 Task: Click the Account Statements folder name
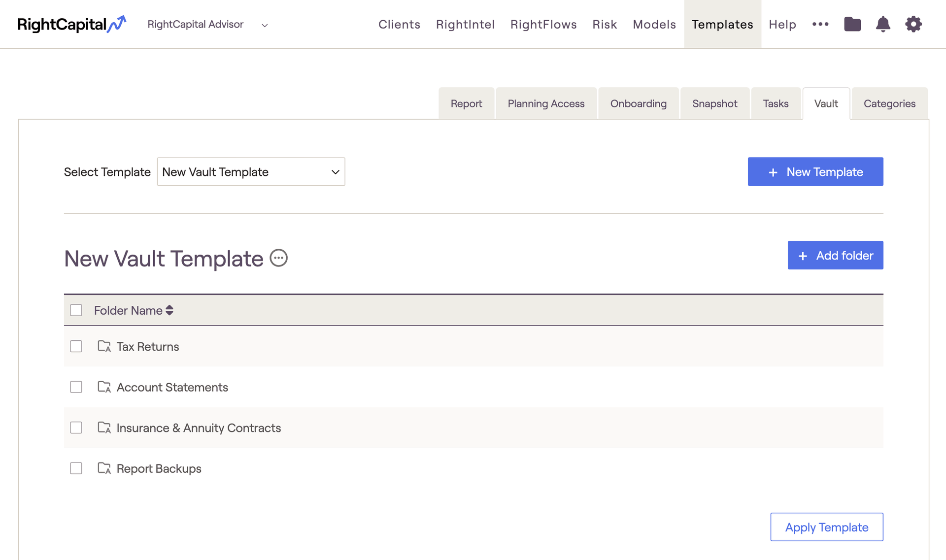(x=172, y=388)
